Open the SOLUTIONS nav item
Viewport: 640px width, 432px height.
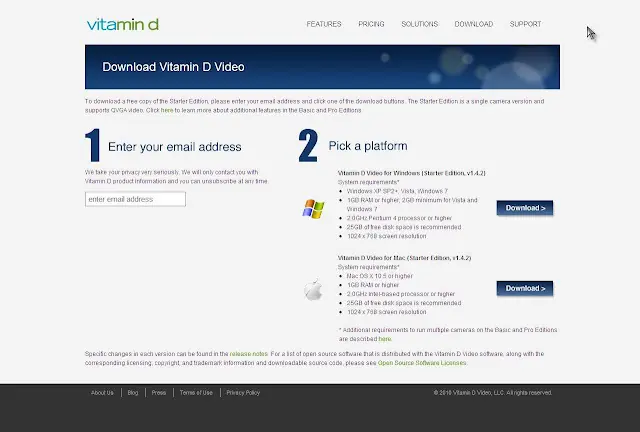tap(420, 24)
